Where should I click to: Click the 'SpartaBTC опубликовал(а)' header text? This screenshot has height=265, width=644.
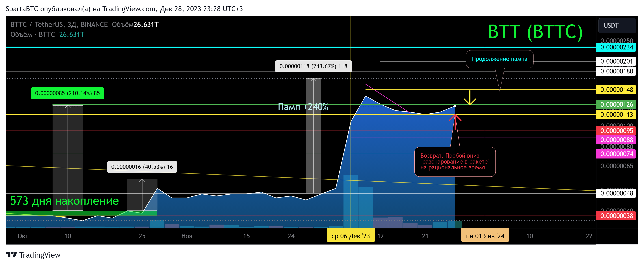point(48,9)
